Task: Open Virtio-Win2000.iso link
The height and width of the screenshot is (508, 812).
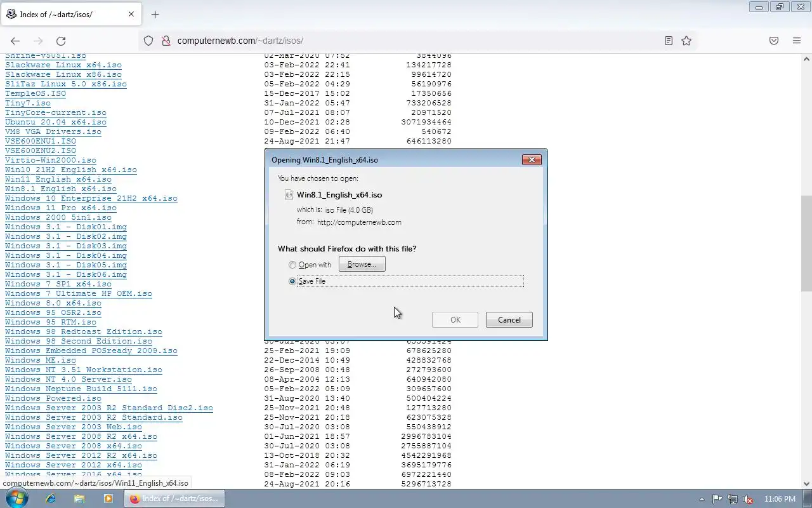Action: click(x=51, y=160)
